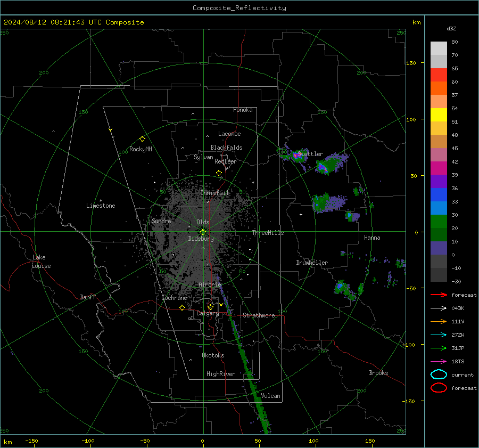
Task: Click the Banff label
Action: tap(88, 297)
